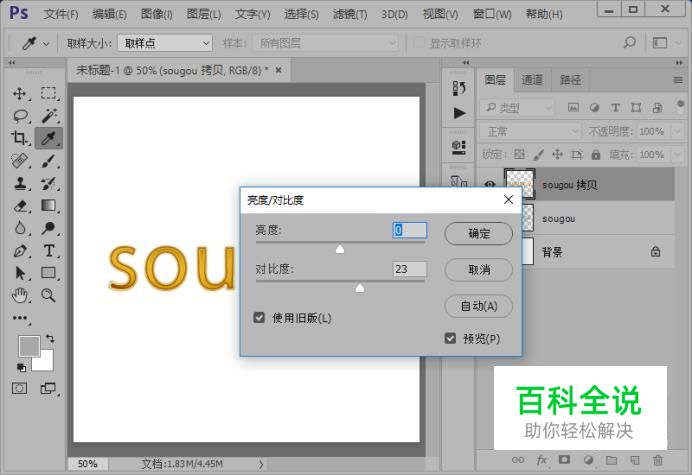
Task: Select the Horizontal Type tool
Action: point(49,251)
